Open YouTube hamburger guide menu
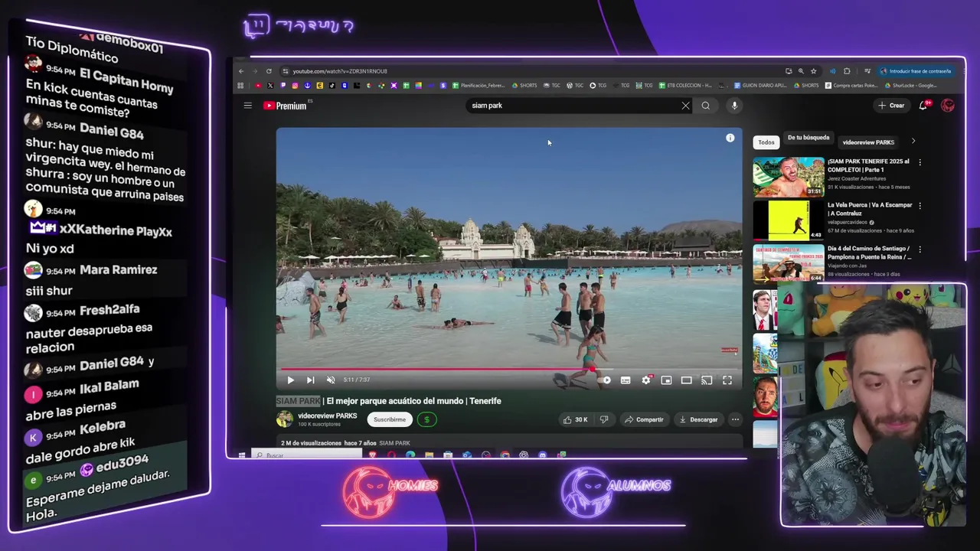 pos(247,106)
